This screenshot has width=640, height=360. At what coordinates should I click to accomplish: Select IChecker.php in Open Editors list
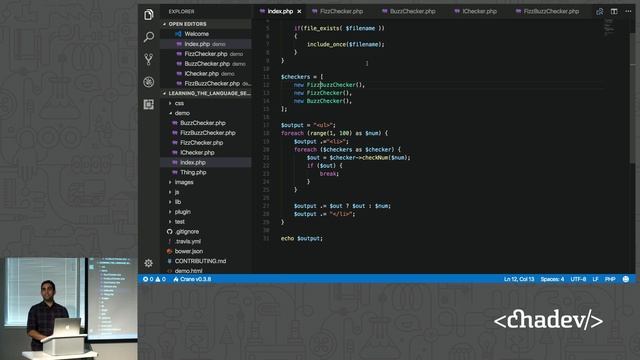pyautogui.click(x=206, y=73)
